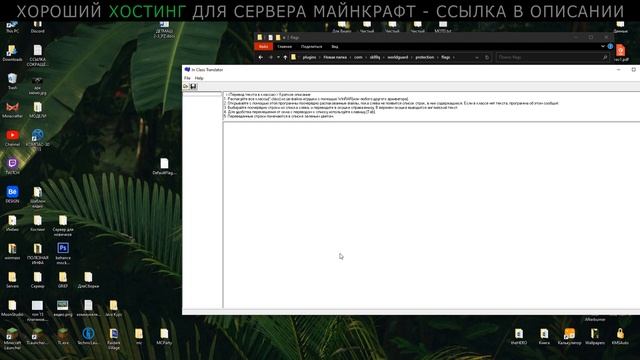Screen dimensions: 640x360
Task: Click the blue Help icon in Explorer
Action: tap(610, 47)
